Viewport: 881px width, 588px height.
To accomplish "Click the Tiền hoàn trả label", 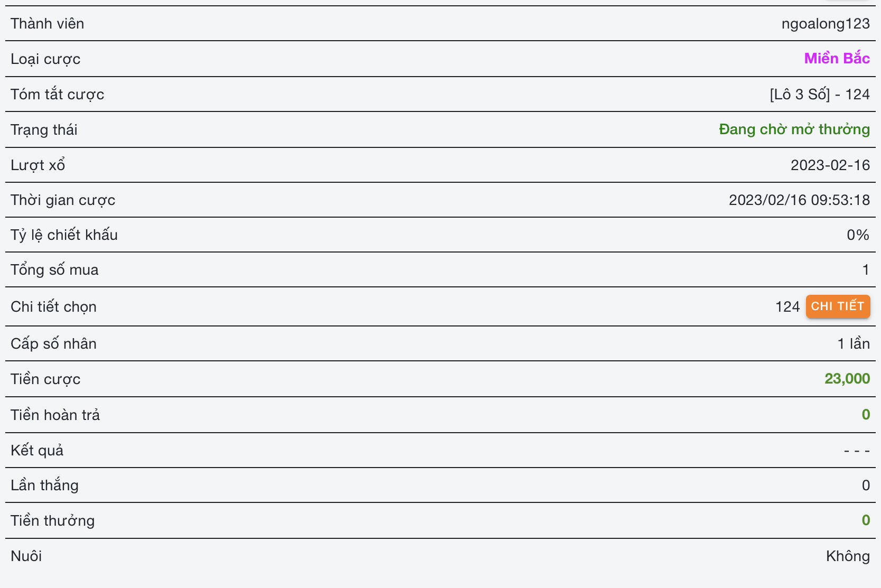I will pyautogui.click(x=55, y=415).
